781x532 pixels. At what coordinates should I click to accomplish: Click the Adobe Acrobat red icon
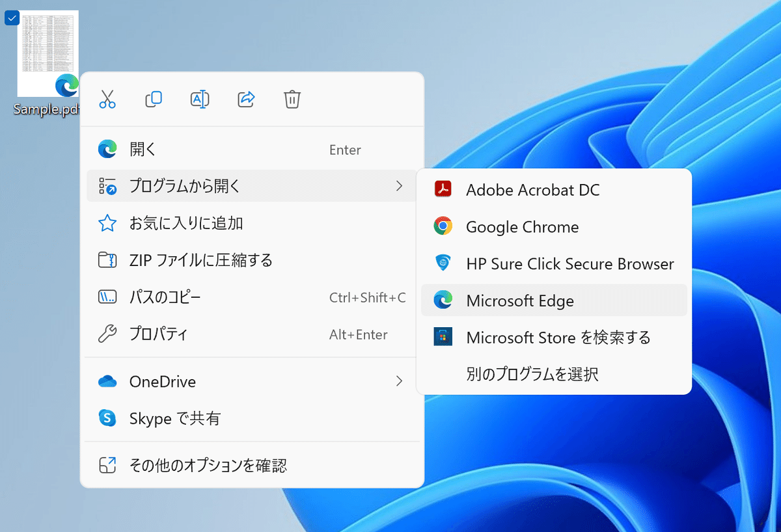click(x=443, y=189)
